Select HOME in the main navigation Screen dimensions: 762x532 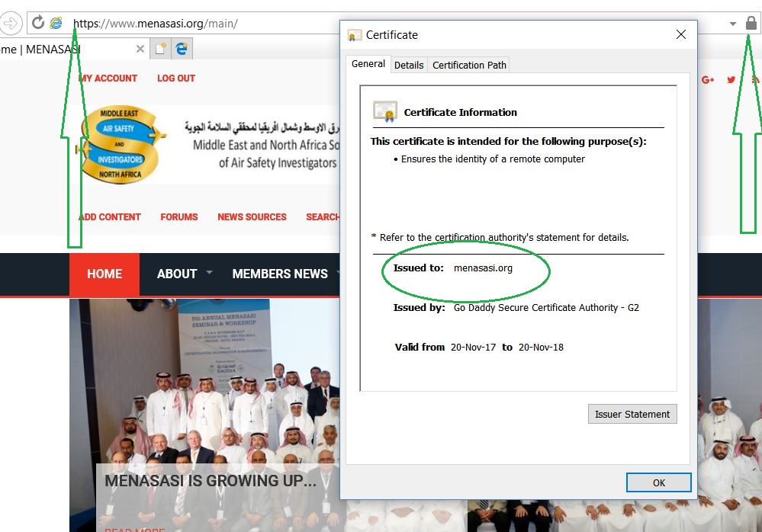click(104, 274)
